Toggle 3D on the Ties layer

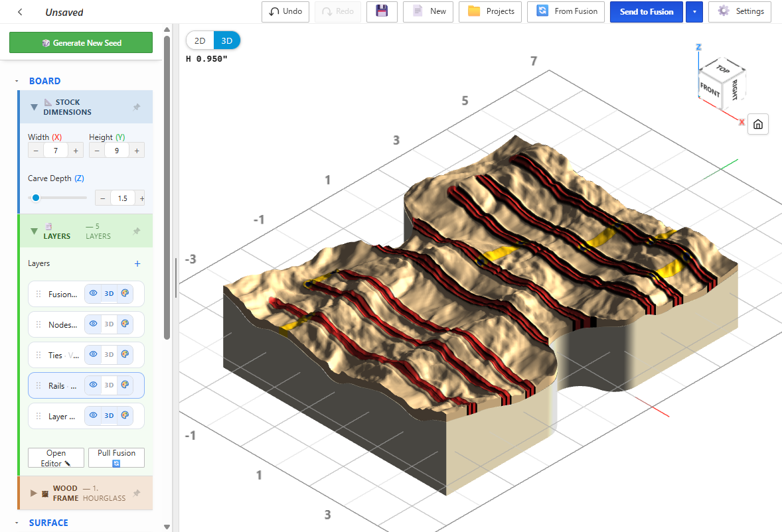coord(110,355)
